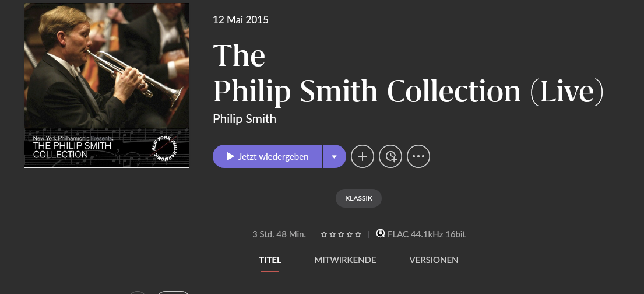Click the play triangle in Jetzt wiedergeben

230,156
